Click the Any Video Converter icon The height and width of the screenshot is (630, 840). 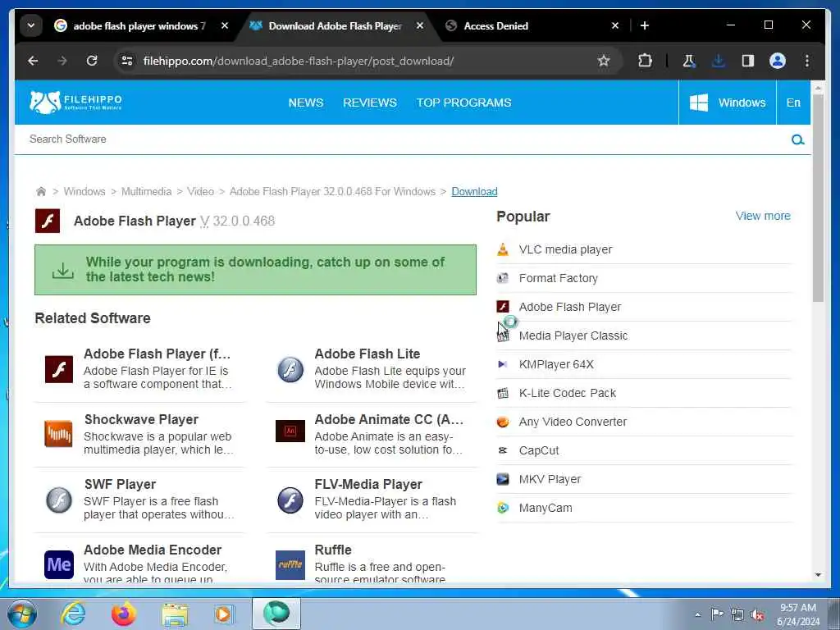pyautogui.click(x=503, y=422)
